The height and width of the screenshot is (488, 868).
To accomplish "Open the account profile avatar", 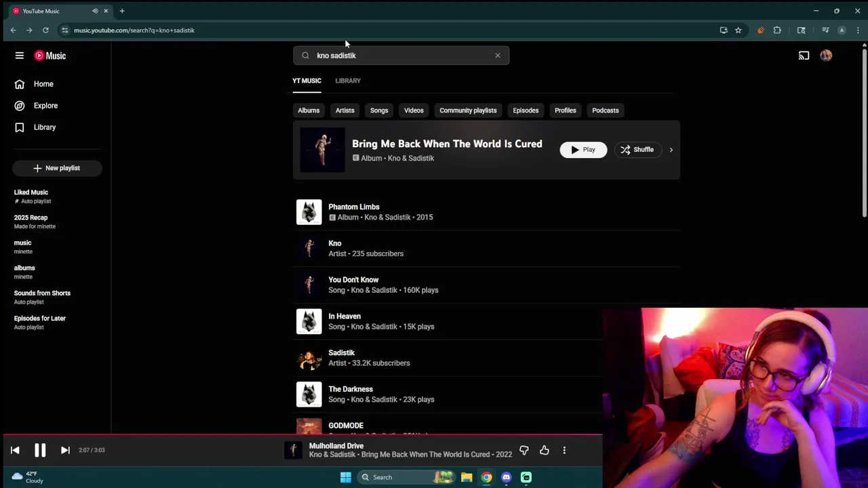I will [826, 56].
